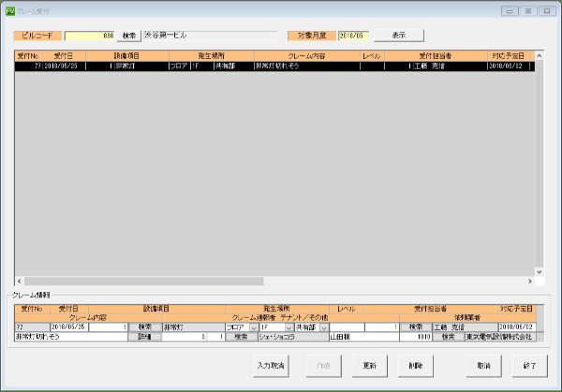Click the ビルコード input field
The width and height of the screenshot is (562, 392).
click(x=90, y=36)
